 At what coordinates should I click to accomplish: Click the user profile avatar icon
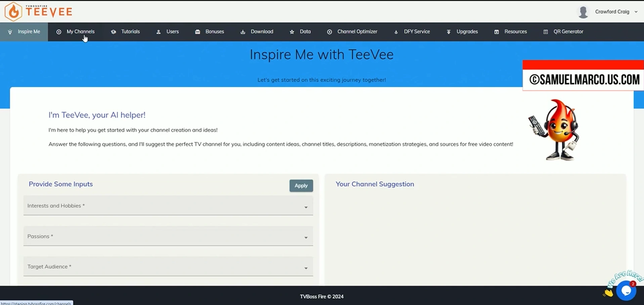click(583, 12)
